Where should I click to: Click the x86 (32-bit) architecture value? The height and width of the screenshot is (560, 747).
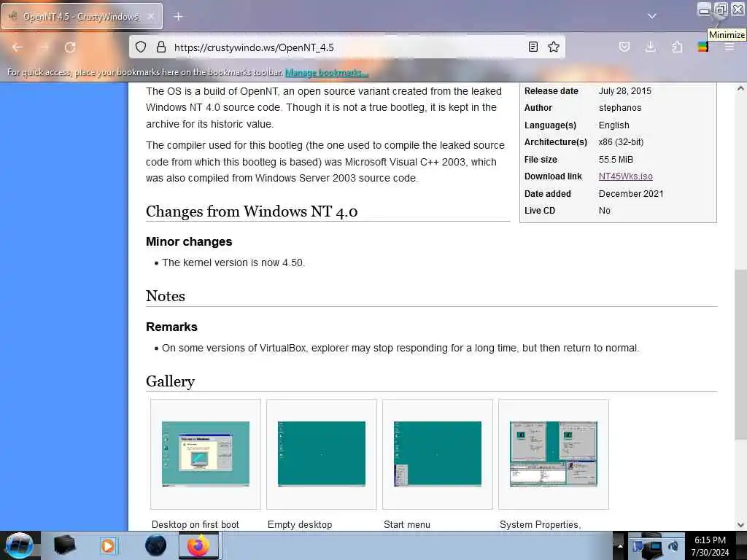(x=621, y=142)
